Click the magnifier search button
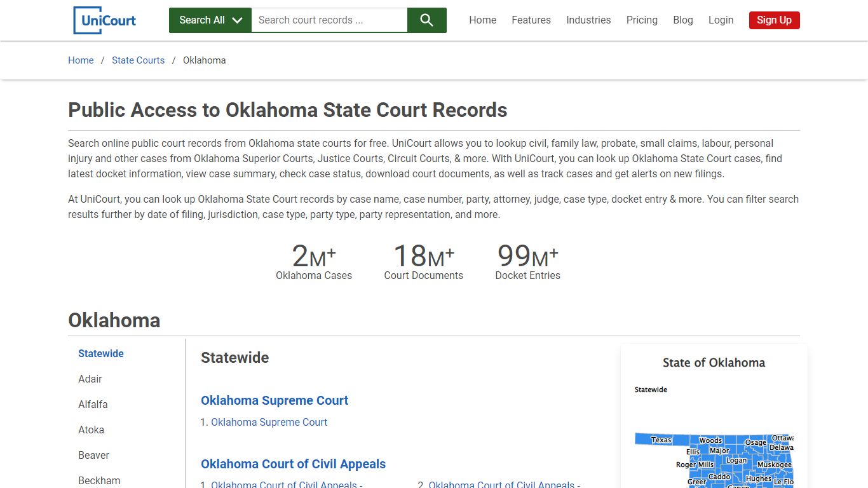868x488 pixels. (x=427, y=20)
